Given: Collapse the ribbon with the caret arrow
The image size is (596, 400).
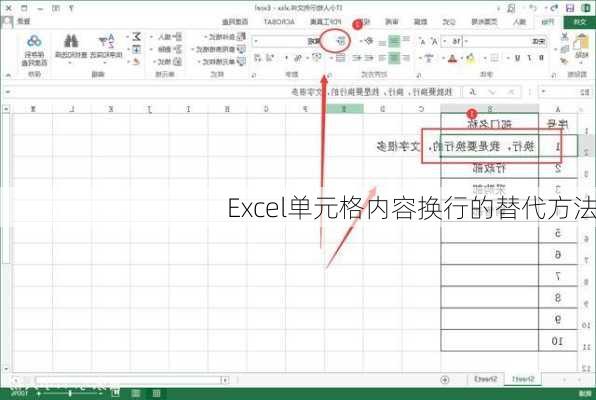Looking at the screenshot, I should click(8, 75).
